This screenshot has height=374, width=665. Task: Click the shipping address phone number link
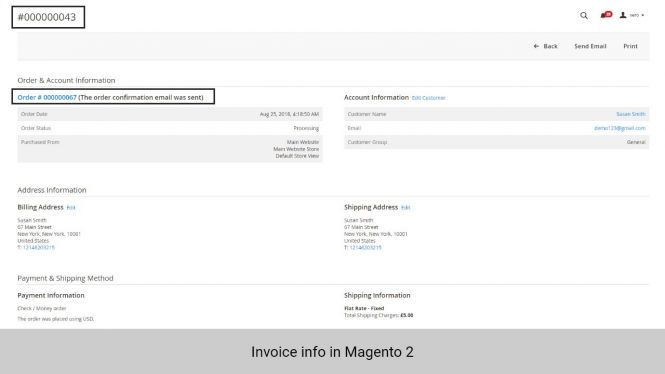pyautogui.click(x=365, y=248)
